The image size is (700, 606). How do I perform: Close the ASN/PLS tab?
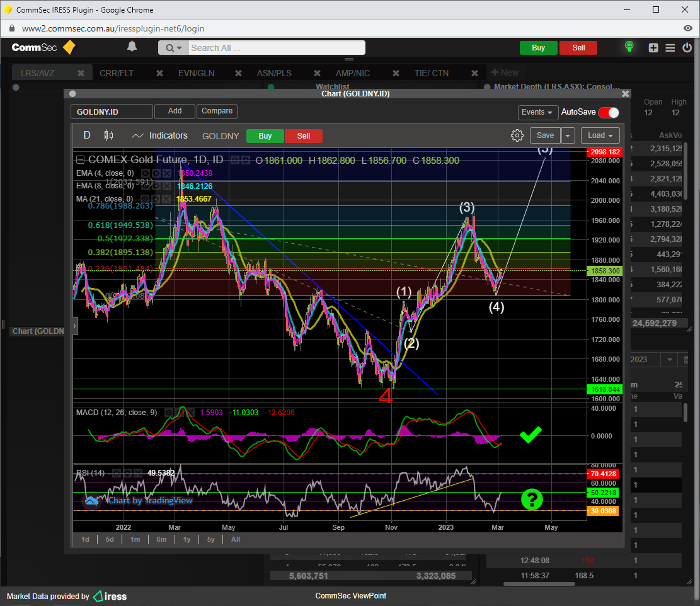(x=317, y=73)
